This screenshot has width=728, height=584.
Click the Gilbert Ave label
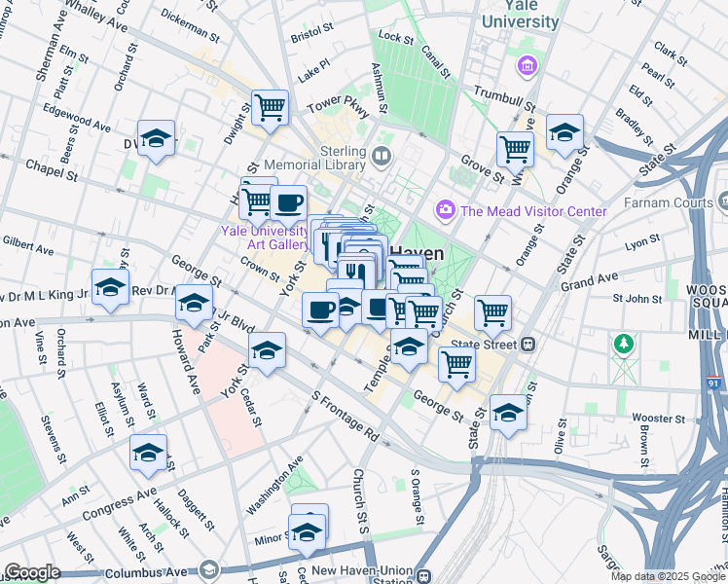point(28,245)
